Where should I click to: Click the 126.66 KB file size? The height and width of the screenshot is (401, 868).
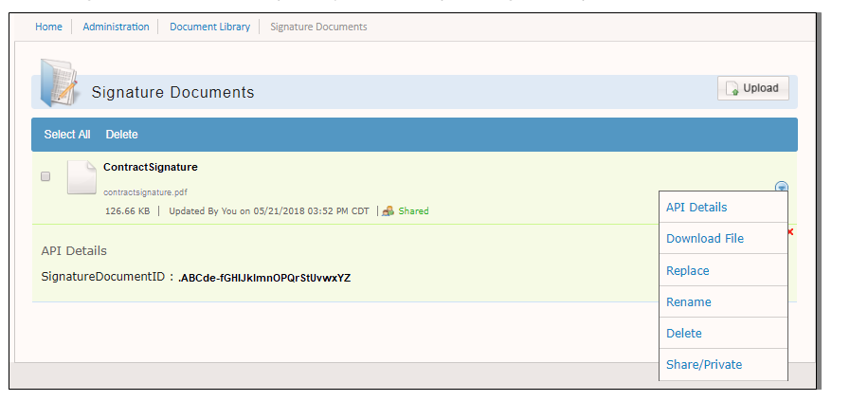127,211
